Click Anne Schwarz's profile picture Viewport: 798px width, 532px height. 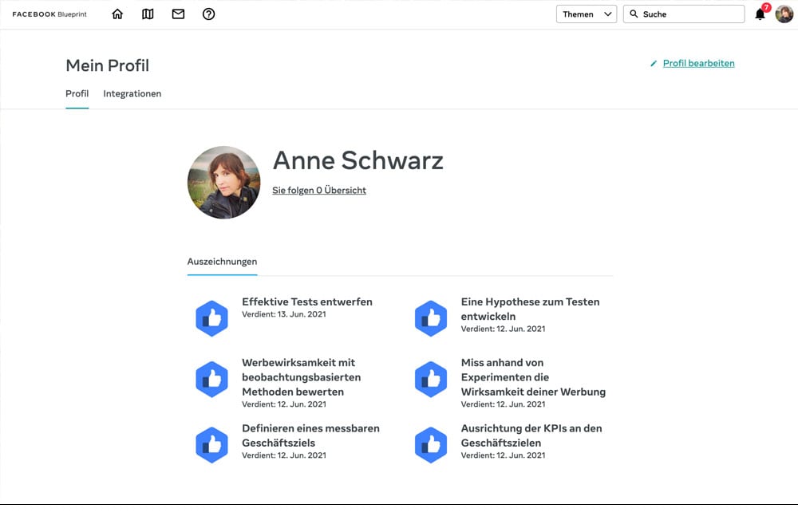point(224,182)
